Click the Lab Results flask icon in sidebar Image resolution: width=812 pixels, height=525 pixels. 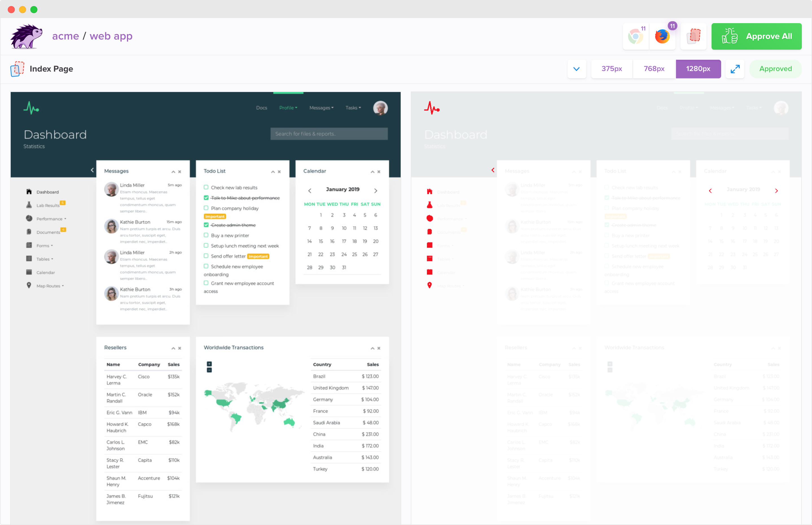point(29,205)
